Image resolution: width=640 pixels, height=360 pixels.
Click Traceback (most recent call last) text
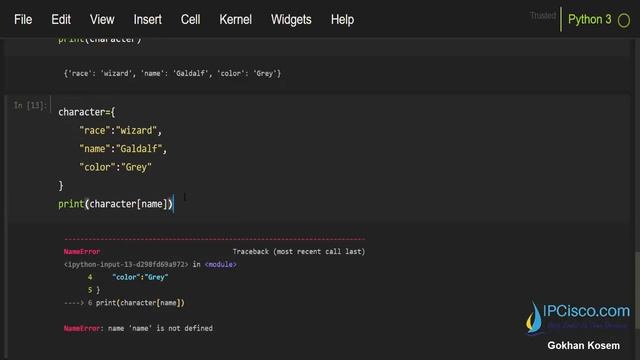pyautogui.click(x=299, y=252)
